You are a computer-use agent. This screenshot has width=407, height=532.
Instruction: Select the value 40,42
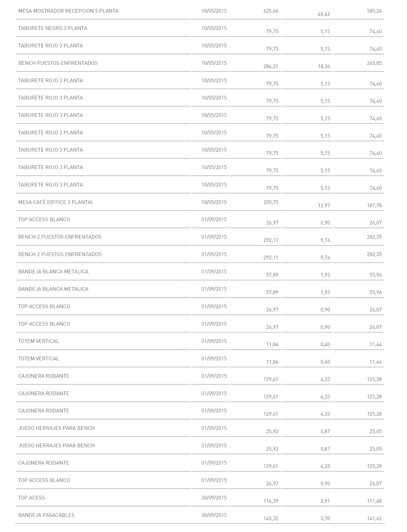coord(324,14)
